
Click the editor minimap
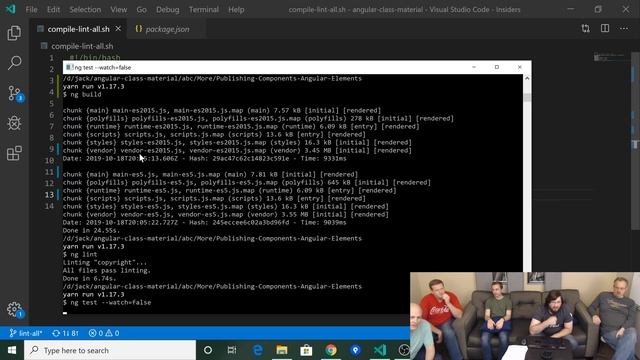click(611, 58)
